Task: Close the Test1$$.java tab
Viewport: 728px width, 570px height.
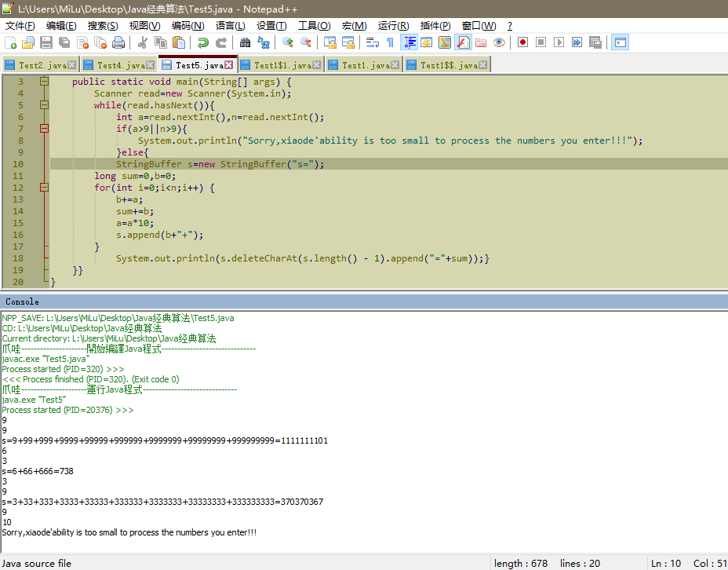Action: coord(483,65)
